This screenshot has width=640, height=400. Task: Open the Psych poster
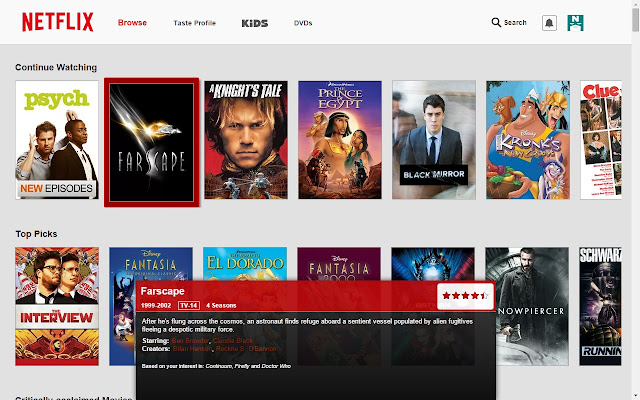point(57,140)
